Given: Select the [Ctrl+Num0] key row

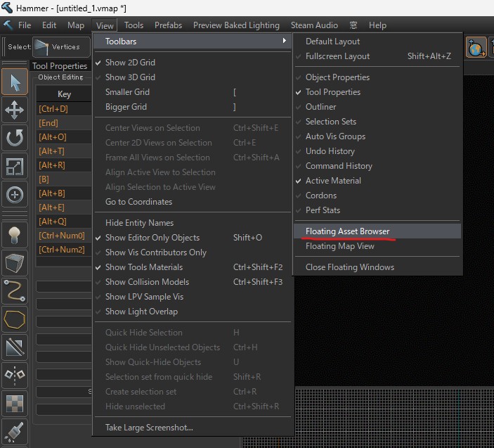Looking at the screenshot, I should 64,236.
